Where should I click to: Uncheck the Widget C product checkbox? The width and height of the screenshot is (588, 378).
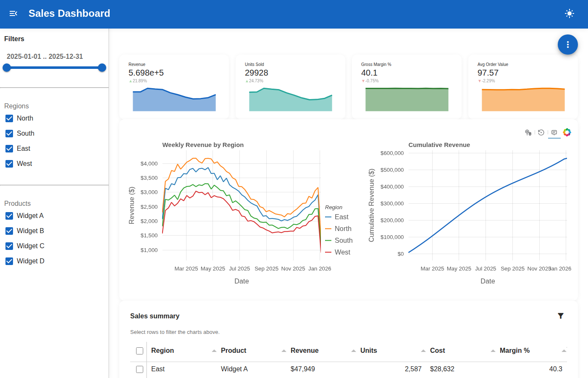[x=9, y=246]
